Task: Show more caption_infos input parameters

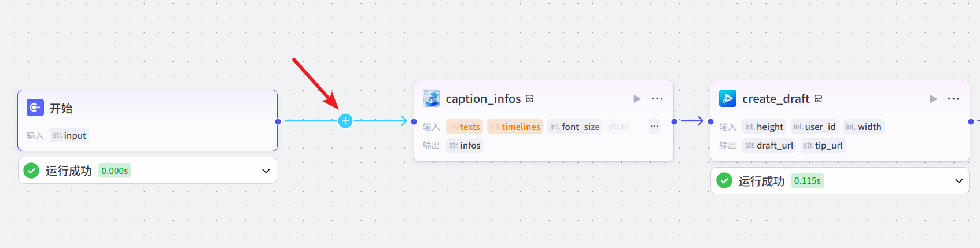Action: coord(654,127)
